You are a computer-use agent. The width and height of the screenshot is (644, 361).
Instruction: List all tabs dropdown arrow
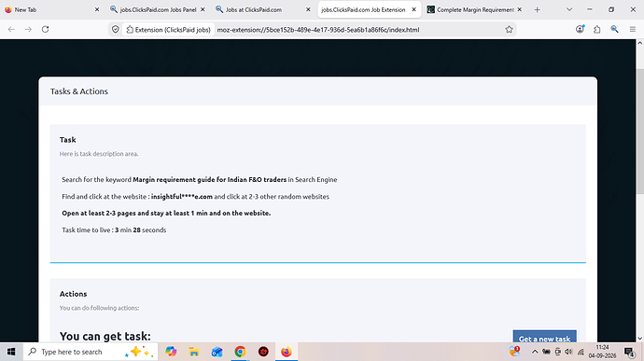[569, 9]
